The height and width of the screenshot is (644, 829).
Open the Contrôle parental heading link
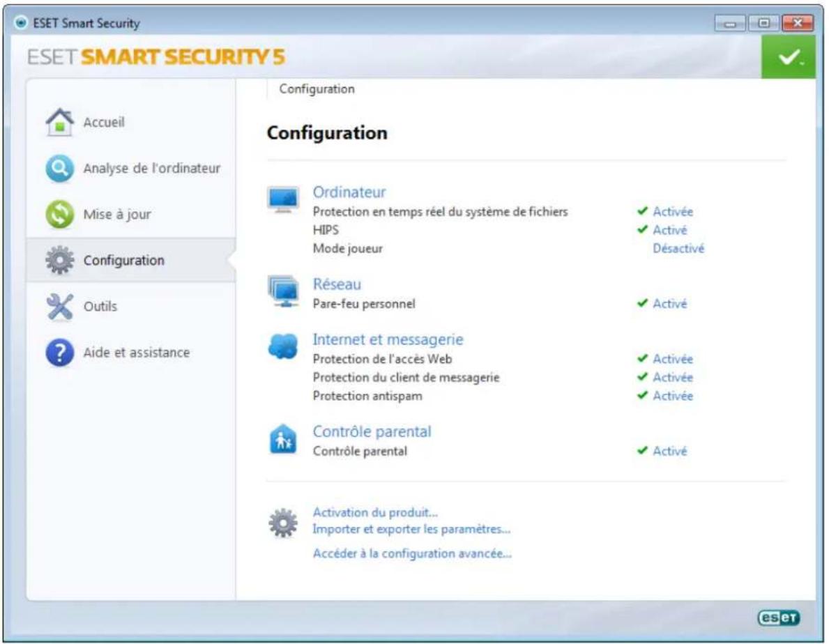[372, 431]
